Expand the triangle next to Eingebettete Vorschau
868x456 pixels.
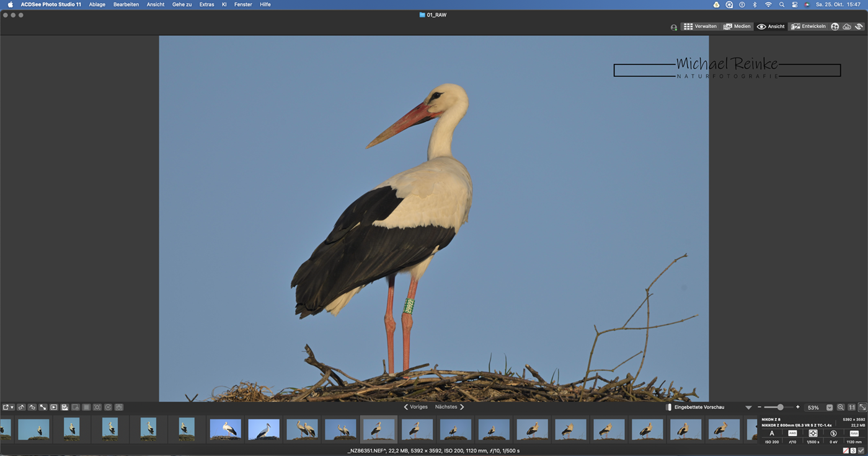(748, 408)
